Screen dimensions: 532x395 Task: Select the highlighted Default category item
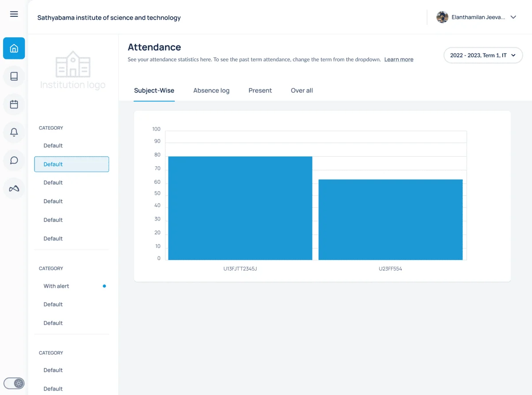(x=71, y=164)
